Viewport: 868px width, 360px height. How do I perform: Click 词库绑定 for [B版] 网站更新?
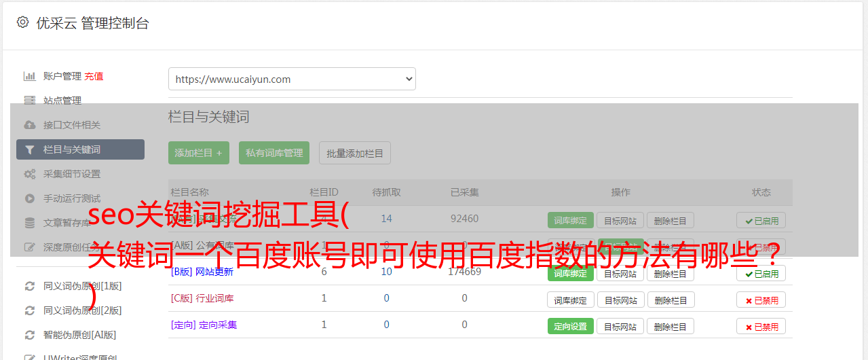tap(571, 273)
